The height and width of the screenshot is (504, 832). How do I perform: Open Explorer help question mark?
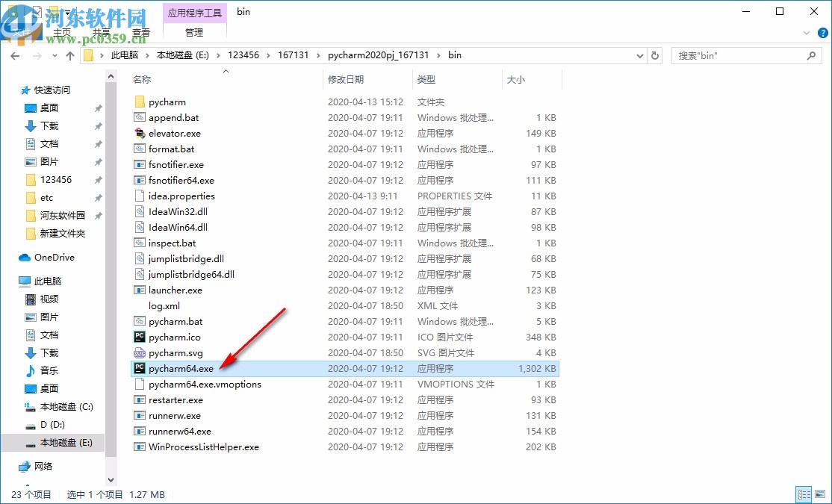click(x=822, y=33)
